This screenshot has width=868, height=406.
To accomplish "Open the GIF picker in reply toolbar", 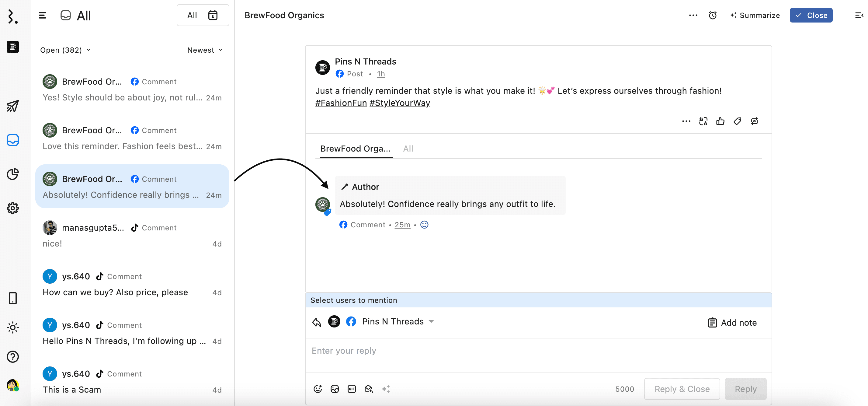I will pyautogui.click(x=352, y=389).
